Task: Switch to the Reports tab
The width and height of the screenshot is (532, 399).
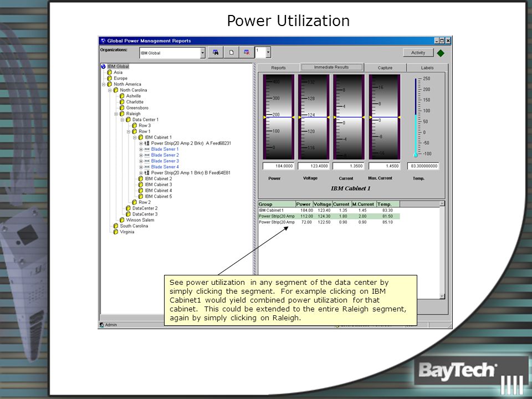Action: tap(278, 68)
